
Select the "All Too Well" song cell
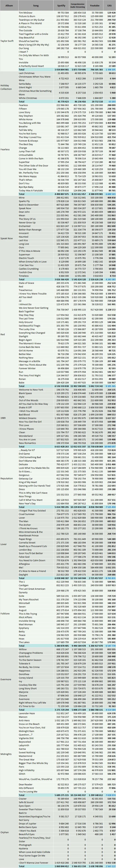[x=36, y=297]
